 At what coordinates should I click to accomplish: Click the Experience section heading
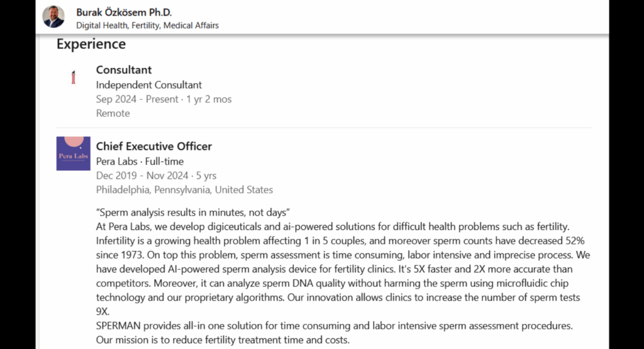pyautogui.click(x=91, y=44)
